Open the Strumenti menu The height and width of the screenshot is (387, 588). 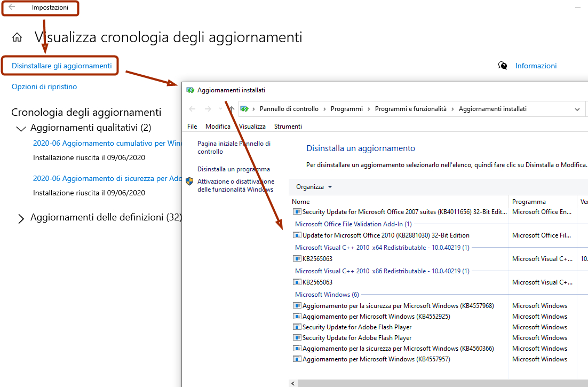click(288, 127)
